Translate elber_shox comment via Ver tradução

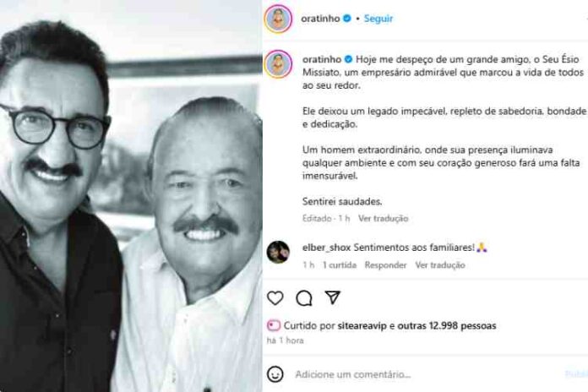click(440, 264)
